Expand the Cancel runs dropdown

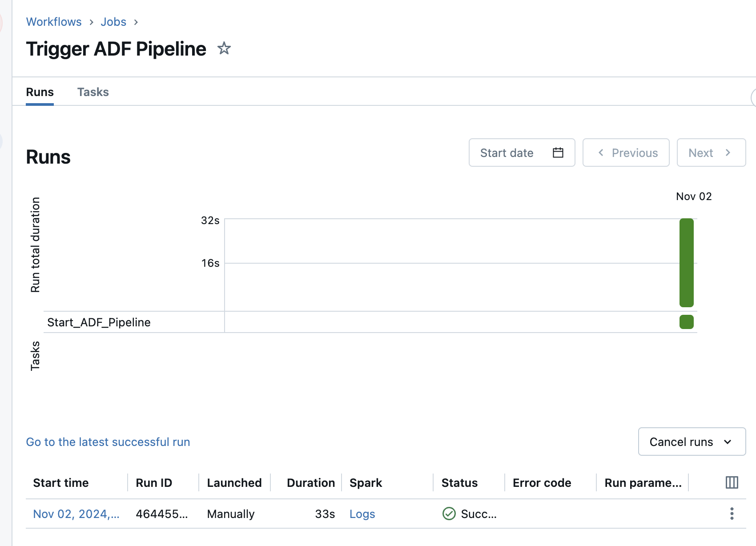tap(728, 442)
